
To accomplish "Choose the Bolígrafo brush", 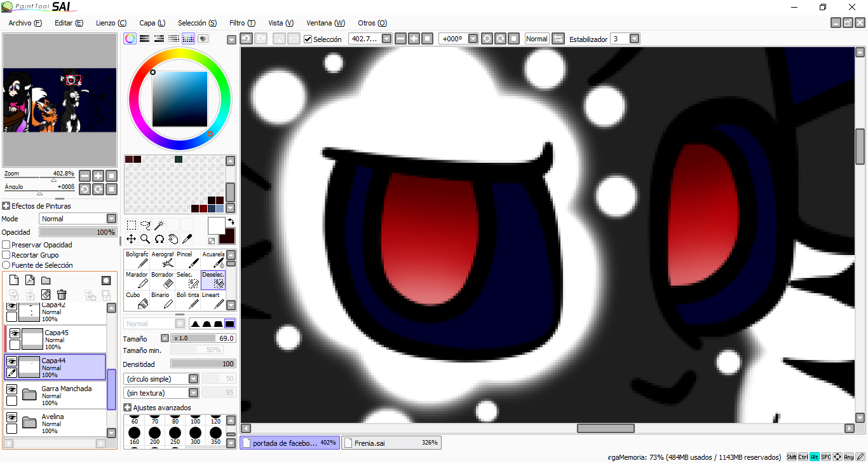I will point(137,259).
